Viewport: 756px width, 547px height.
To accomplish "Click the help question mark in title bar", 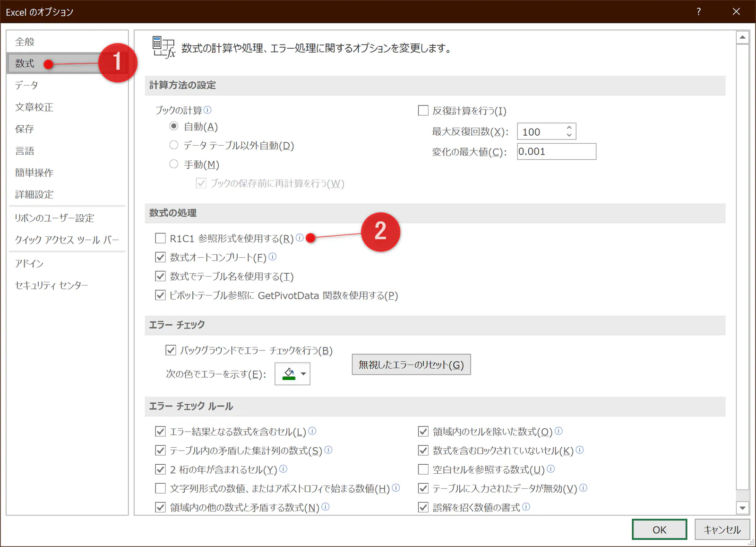I will click(698, 11).
